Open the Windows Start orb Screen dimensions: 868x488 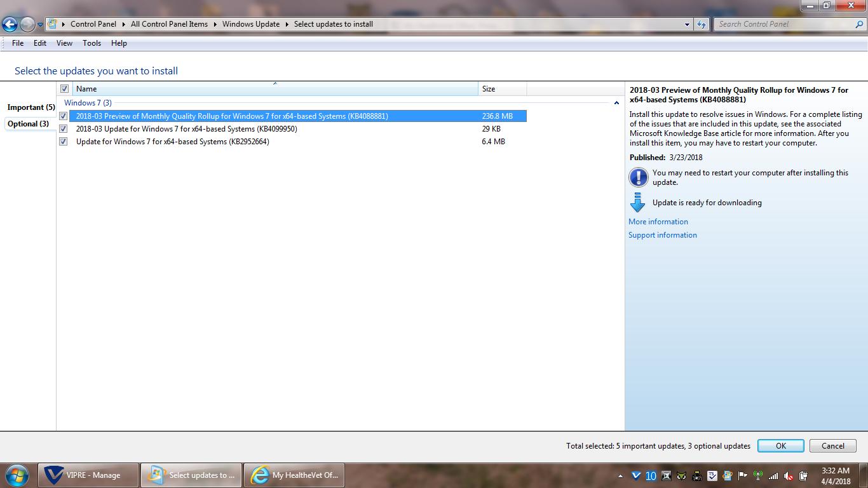[17, 475]
